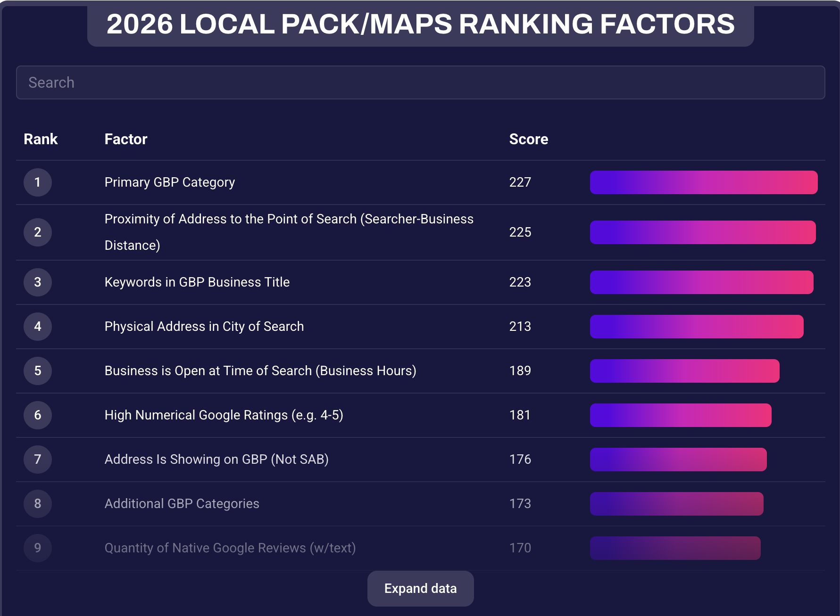Viewport: 840px width, 616px height.
Task: Click the Score column header
Action: pos(529,139)
